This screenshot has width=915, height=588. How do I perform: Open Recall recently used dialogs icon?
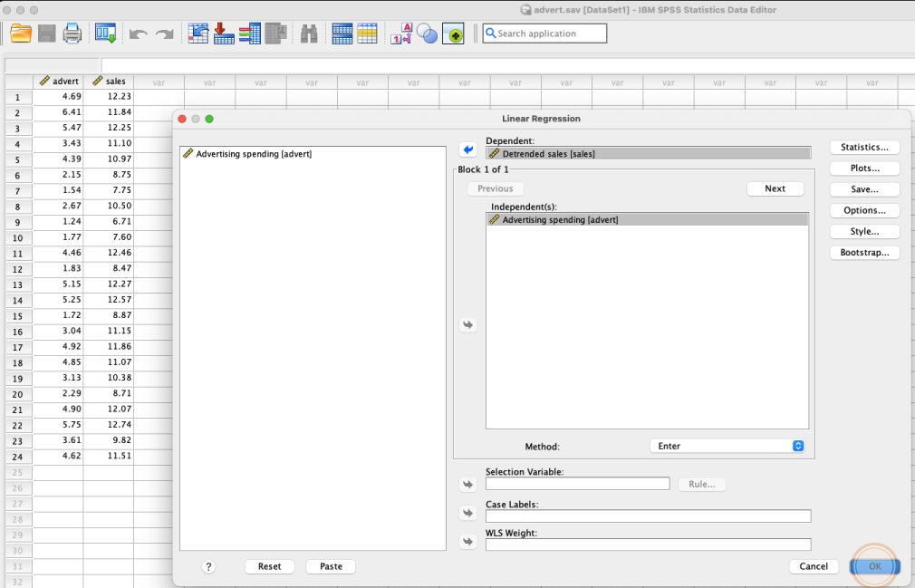pos(106,34)
